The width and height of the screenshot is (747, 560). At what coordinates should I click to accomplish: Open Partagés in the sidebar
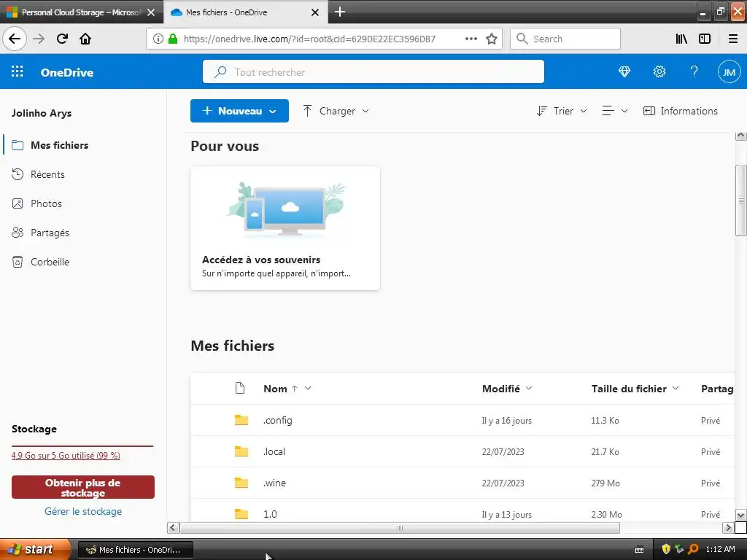[83, 233]
